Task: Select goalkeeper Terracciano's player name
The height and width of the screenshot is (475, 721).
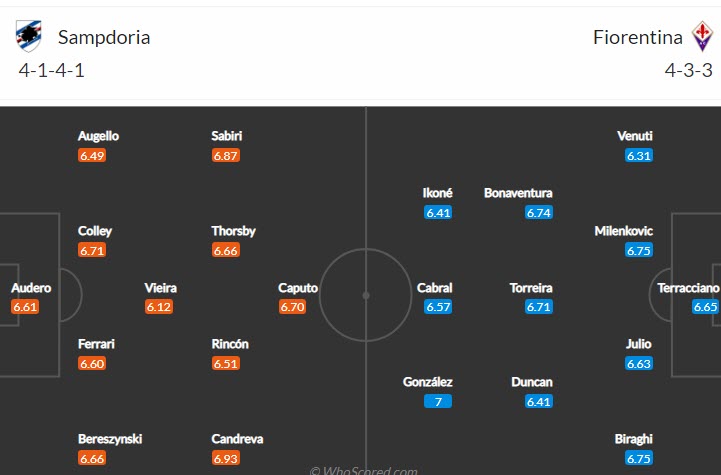Action: (x=688, y=288)
